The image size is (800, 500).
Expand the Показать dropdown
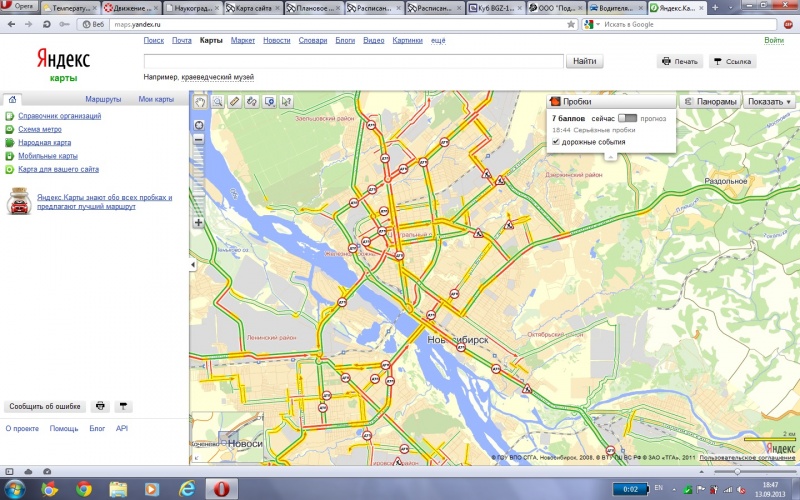pyautogui.click(x=769, y=101)
